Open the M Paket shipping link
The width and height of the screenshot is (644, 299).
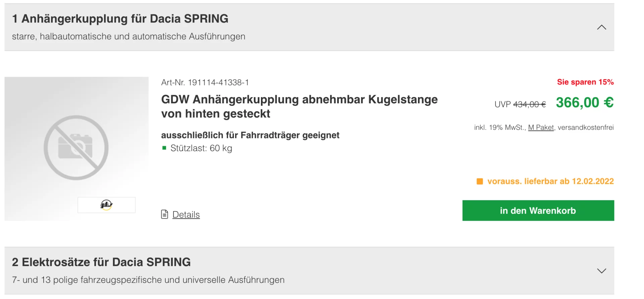(x=541, y=128)
